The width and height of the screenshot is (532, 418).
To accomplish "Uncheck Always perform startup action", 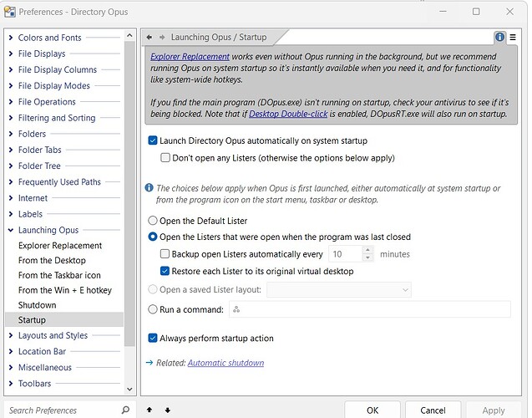I will (x=153, y=339).
